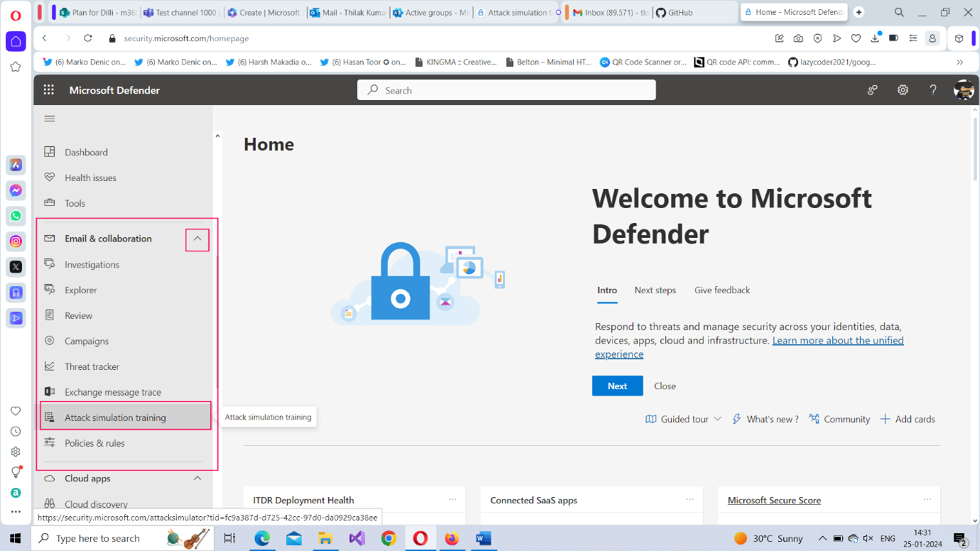Open the Defender community feedback icon
The width and height of the screenshot is (980, 551).
872,90
